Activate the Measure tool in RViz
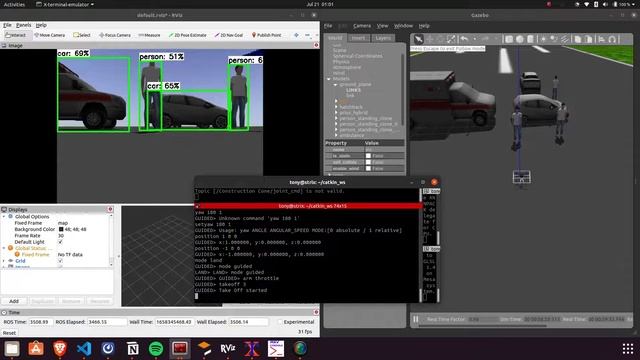Screen dimensions: 640x360 (149, 35)
